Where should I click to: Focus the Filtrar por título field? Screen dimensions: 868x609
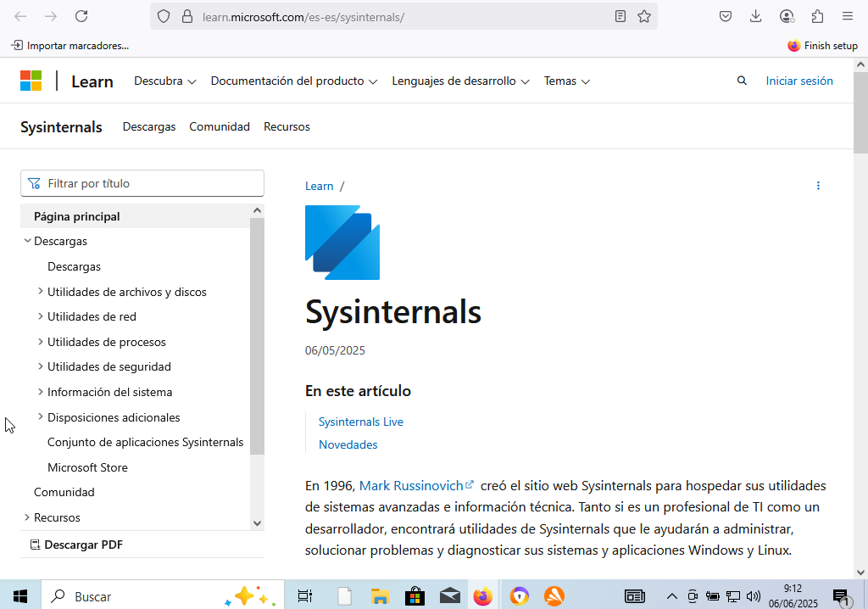(x=142, y=183)
